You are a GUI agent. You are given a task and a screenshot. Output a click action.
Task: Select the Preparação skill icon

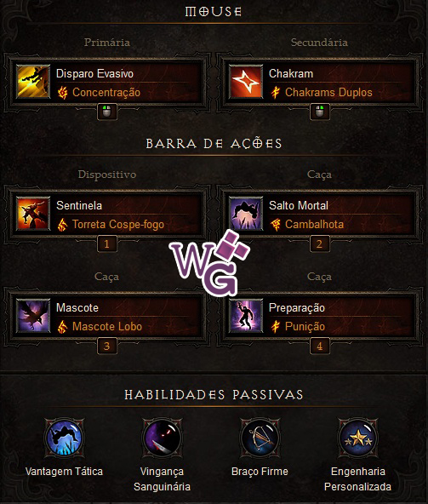246,316
